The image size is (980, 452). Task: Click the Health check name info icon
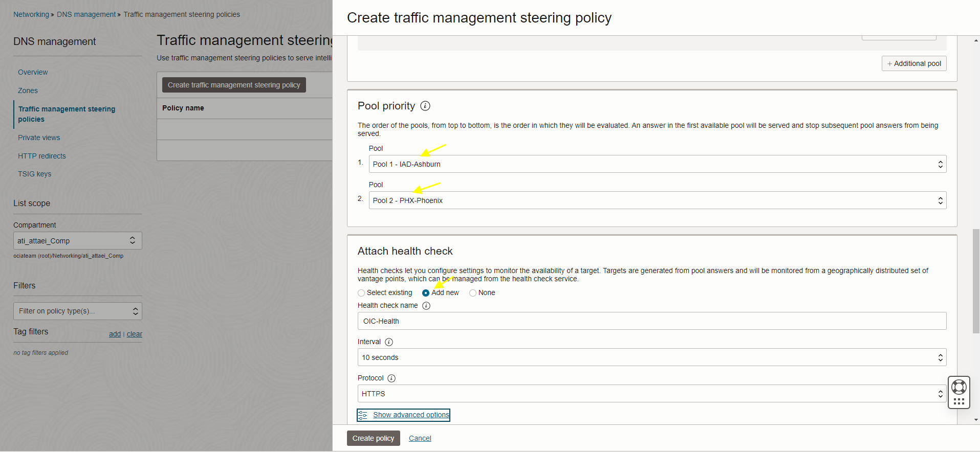[x=426, y=306]
